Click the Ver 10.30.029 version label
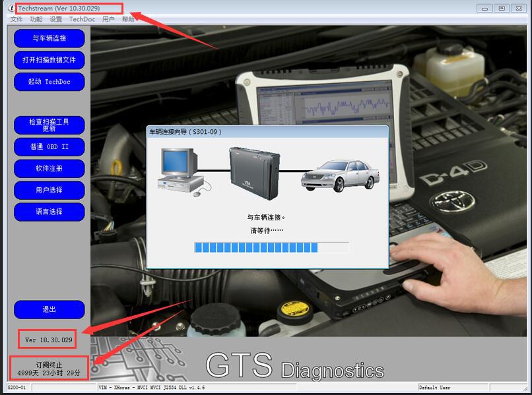The image size is (532, 395). click(x=49, y=340)
